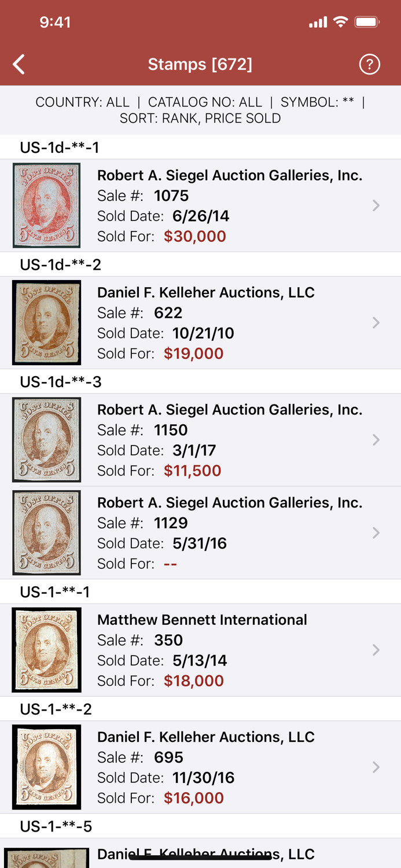Image resolution: width=401 pixels, height=868 pixels.
Task: Tap the battery status icon
Action: tap(367, 23)
